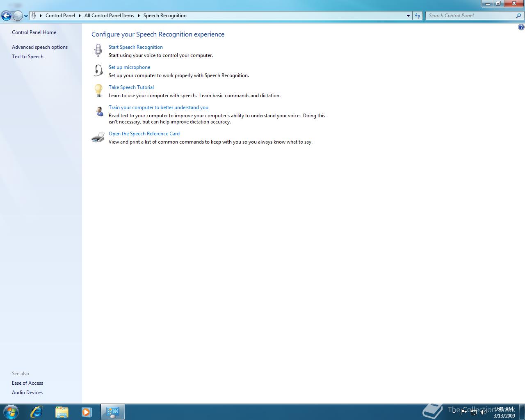525x420 pixels.
Task: Open Text to Speech settings
Action: click(x=27, y=57)
